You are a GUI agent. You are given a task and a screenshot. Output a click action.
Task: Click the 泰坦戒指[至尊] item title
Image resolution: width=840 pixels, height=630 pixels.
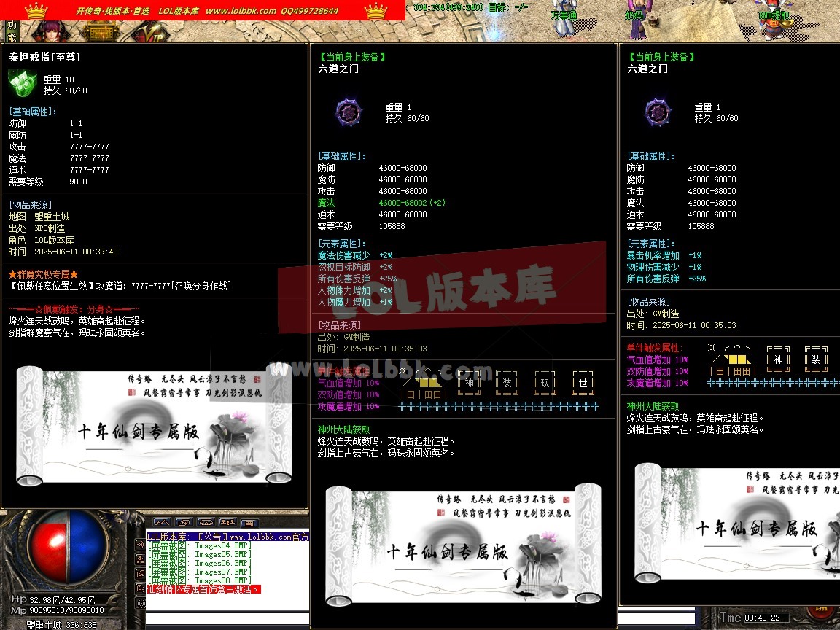[x=44, y=57]
